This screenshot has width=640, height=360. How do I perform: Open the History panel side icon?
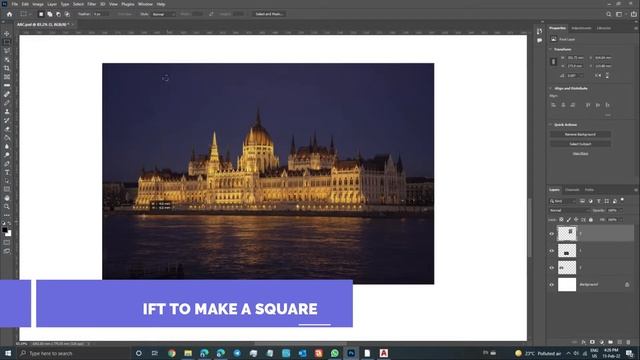pyautogui.click(x=540, y=31)
